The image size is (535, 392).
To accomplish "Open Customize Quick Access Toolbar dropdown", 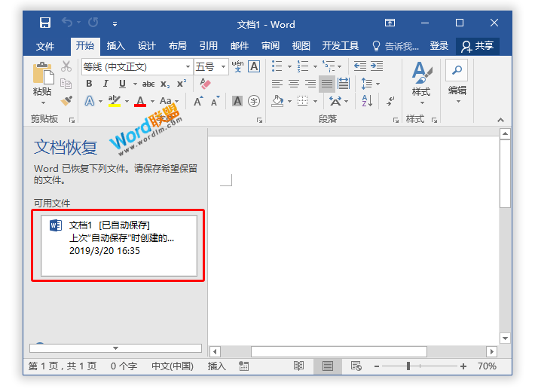I will pyautogui.click(x=115, y=24).
